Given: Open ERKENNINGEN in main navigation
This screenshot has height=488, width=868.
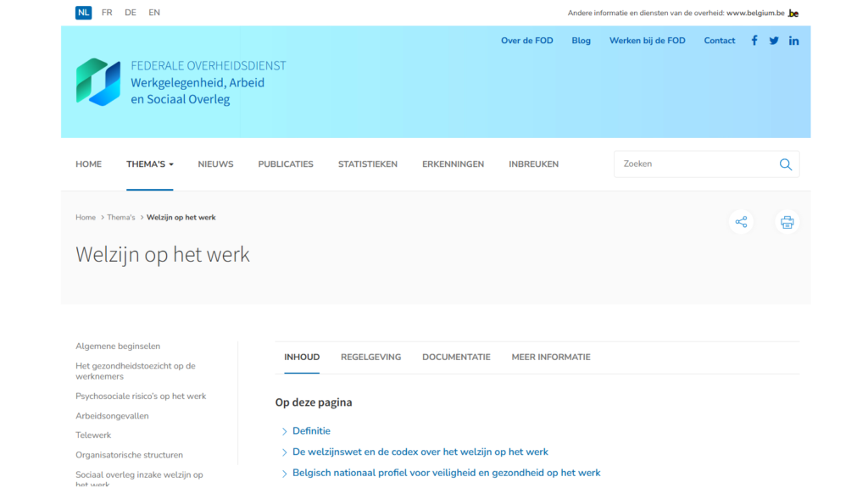Looking at the screenshot, I should pos(453,164).
